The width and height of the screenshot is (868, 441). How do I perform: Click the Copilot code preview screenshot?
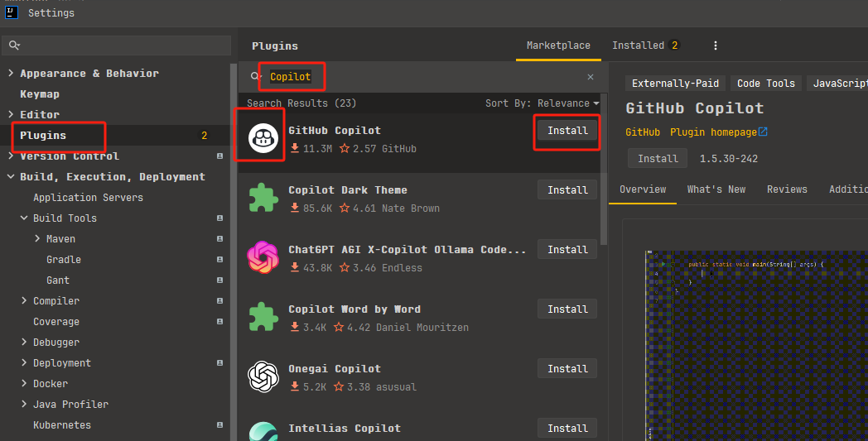[757, 346]
